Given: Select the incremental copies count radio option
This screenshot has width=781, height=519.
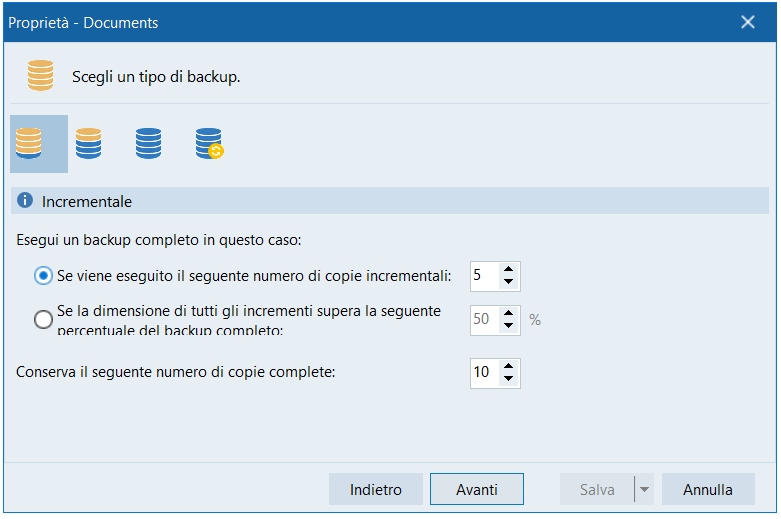Looking at the screenshot, I should 43,275.
